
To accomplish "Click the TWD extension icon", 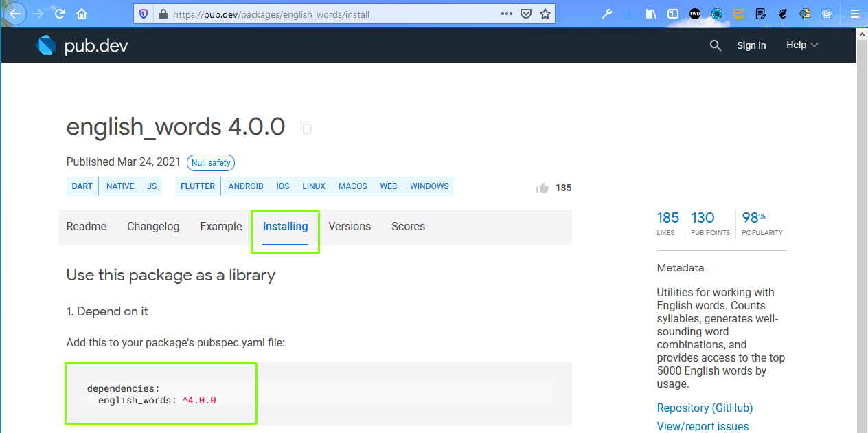I will point(695,14).
